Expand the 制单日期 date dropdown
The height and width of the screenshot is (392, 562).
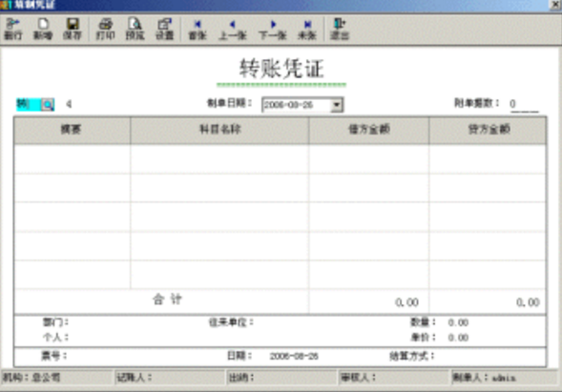(337, 105)
